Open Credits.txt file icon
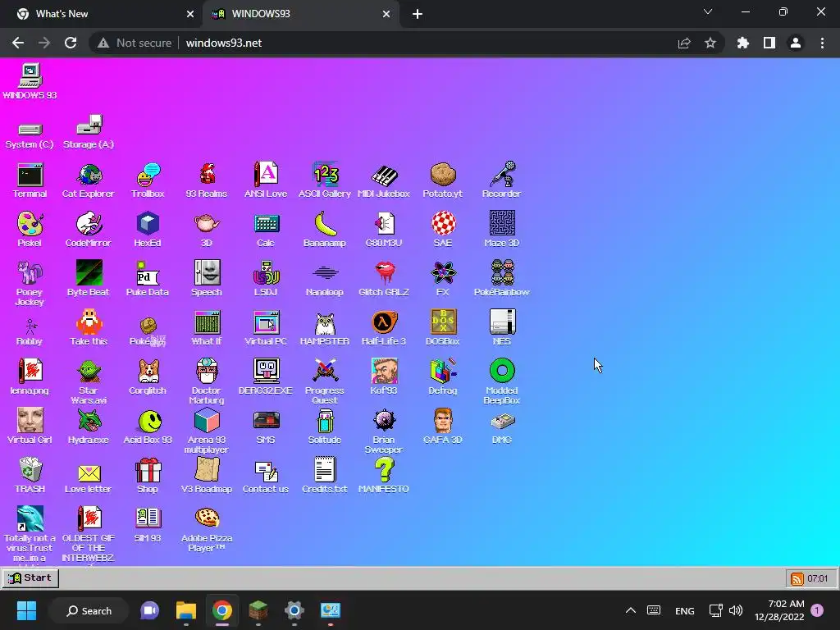The width and height of the screenshot is (840, 630). click(x=325, y=476)
